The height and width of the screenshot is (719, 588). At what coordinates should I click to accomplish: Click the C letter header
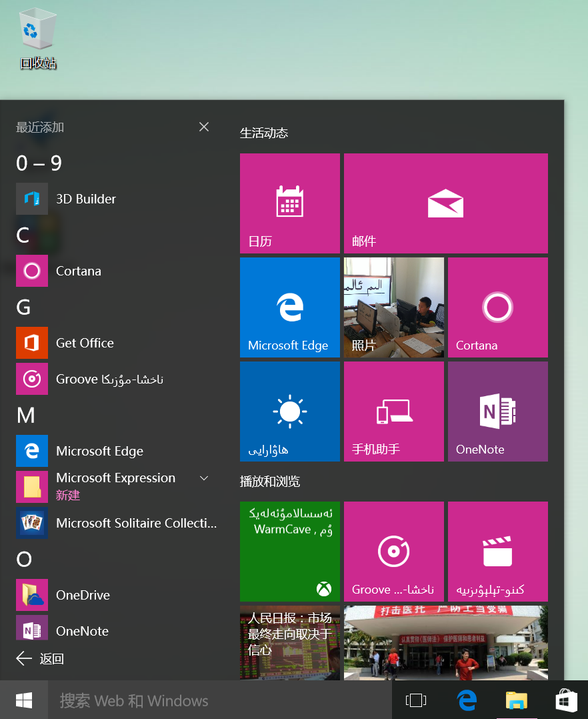click(x=23, y=235)
